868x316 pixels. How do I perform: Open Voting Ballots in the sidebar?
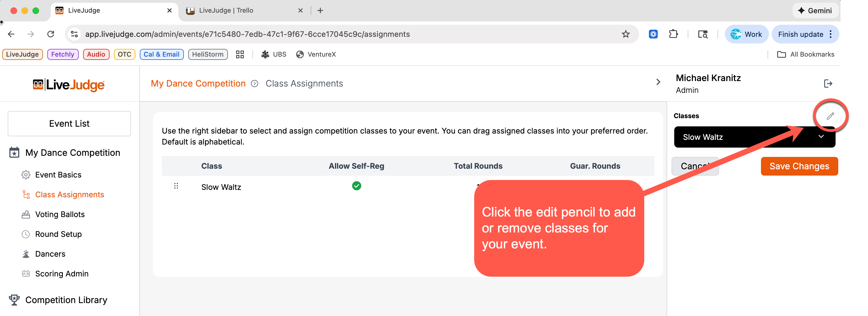click(x=60, y=214)
